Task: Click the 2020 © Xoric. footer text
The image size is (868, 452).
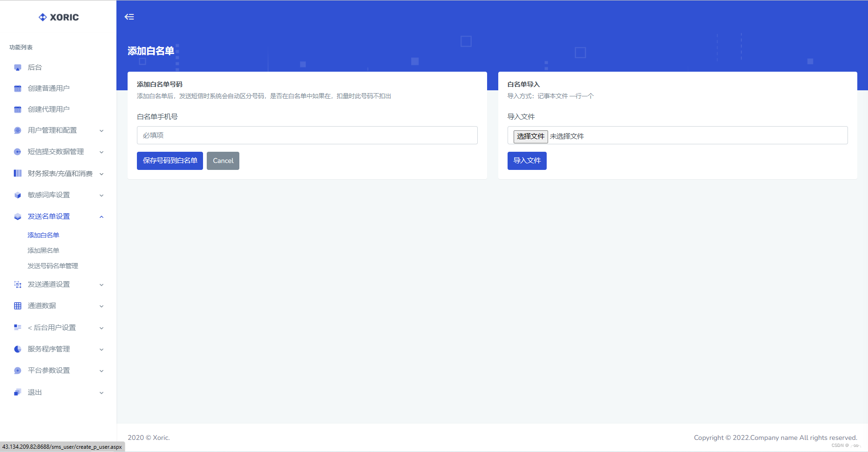Action: 149,438
